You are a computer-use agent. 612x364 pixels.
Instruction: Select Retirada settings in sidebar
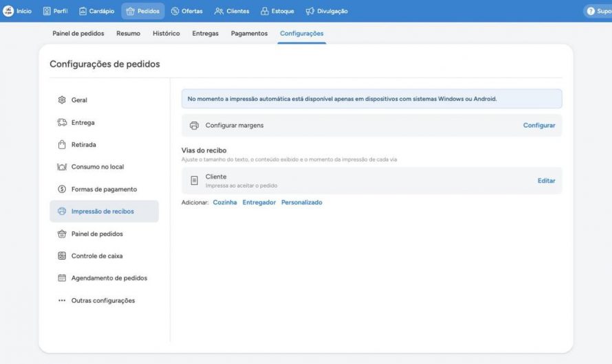click(105, 145)
